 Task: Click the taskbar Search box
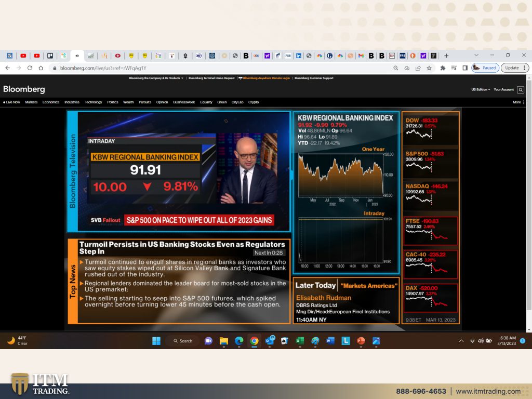[x=183, y=341]
